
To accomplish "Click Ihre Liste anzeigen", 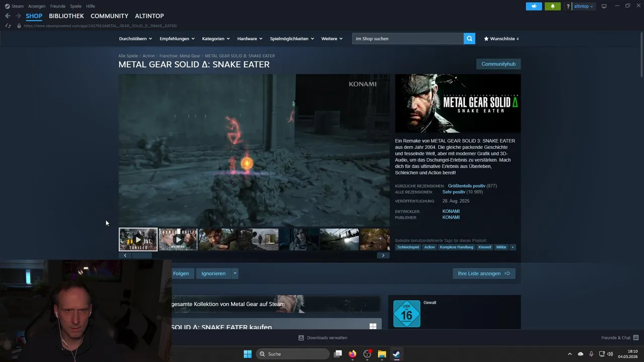I will coord(484,274).
